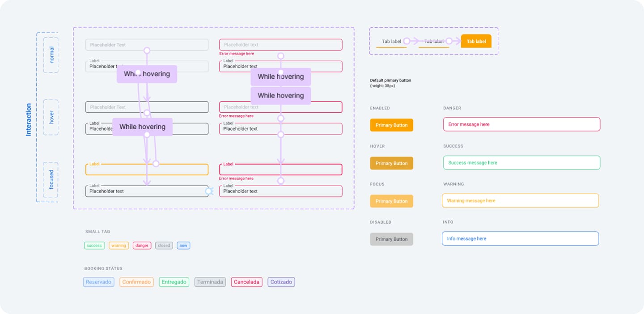Click the purple 'Cotizado' status tag
The height and width of the screenshot is (314, 644).
[281, 282]
